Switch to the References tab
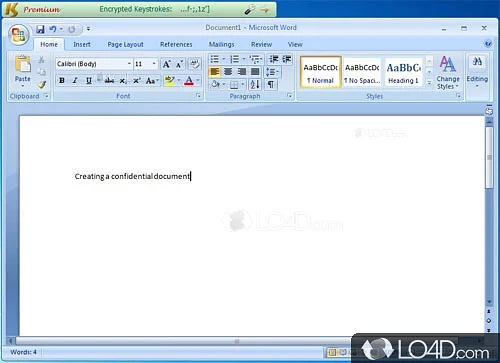Viewport: 500px width, 363px height. point(176,44)
